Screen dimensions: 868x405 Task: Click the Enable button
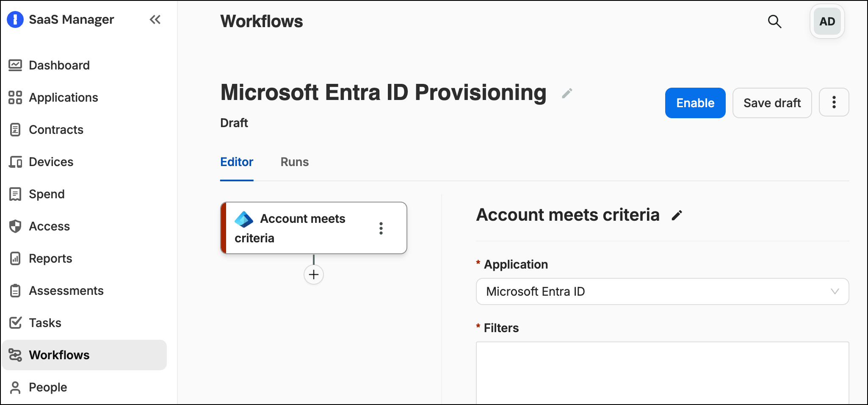[695, 103]
